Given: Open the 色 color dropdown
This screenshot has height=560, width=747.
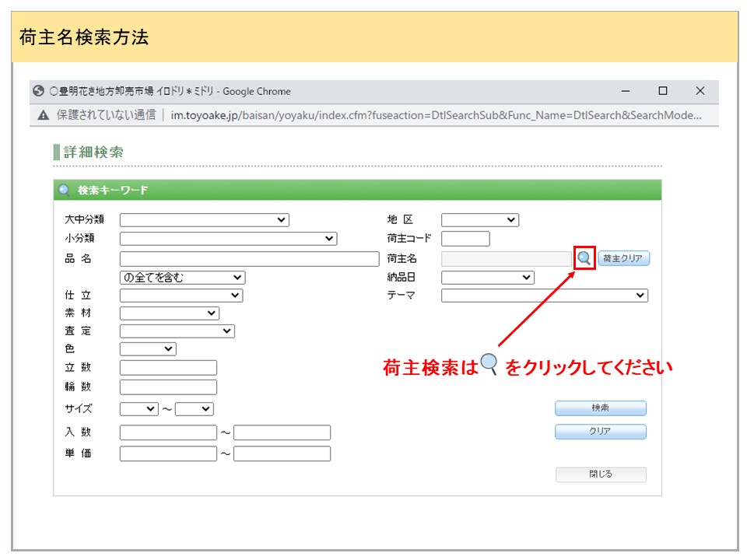Looking at the screenshot, I should (148, 349).
